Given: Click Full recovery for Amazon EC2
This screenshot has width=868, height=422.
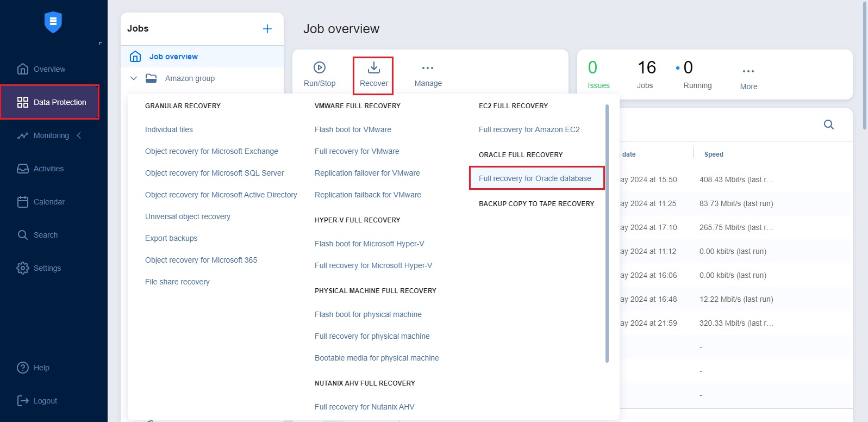Looking at the screenshot, I should pyautogui.click(x=529, y=129).
